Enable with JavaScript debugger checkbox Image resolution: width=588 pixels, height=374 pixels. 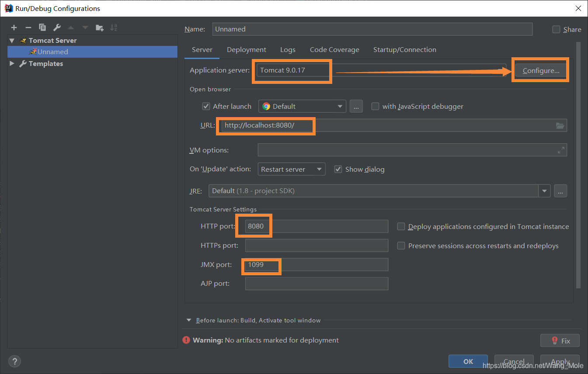375,106
